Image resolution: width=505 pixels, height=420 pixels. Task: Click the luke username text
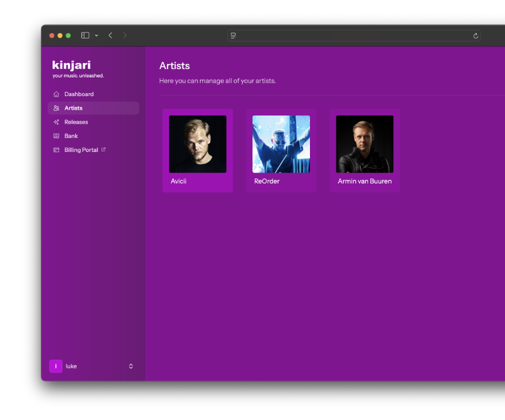click(x=71, y=366)
